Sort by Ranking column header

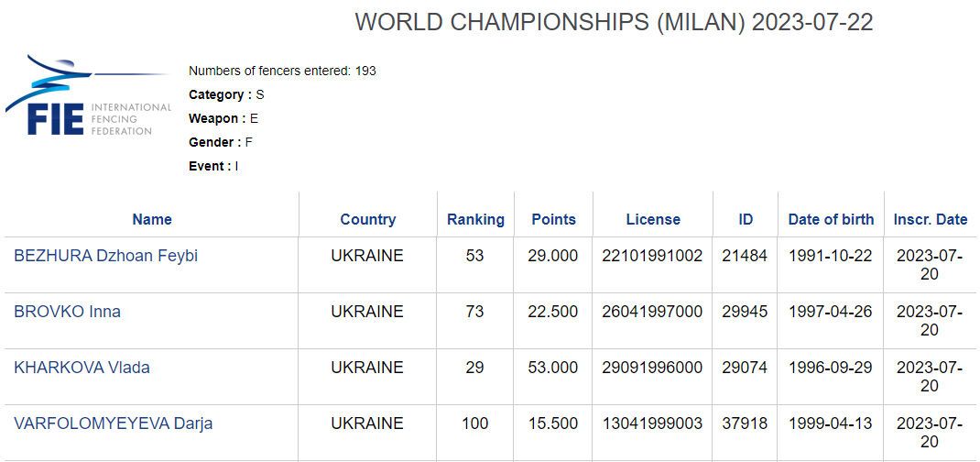[x=475, y=219]
